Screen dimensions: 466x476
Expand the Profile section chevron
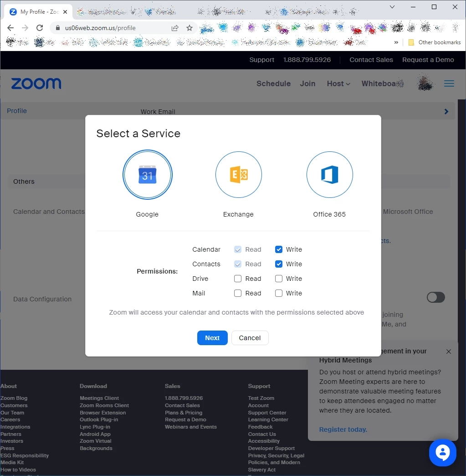tap(446, 111)
